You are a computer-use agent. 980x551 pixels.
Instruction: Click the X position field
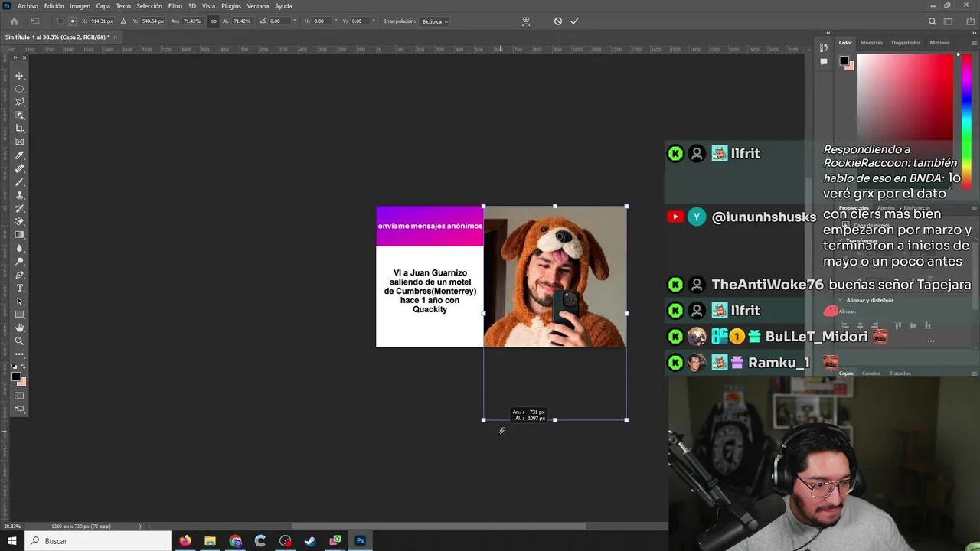click(x=101, y=21)
